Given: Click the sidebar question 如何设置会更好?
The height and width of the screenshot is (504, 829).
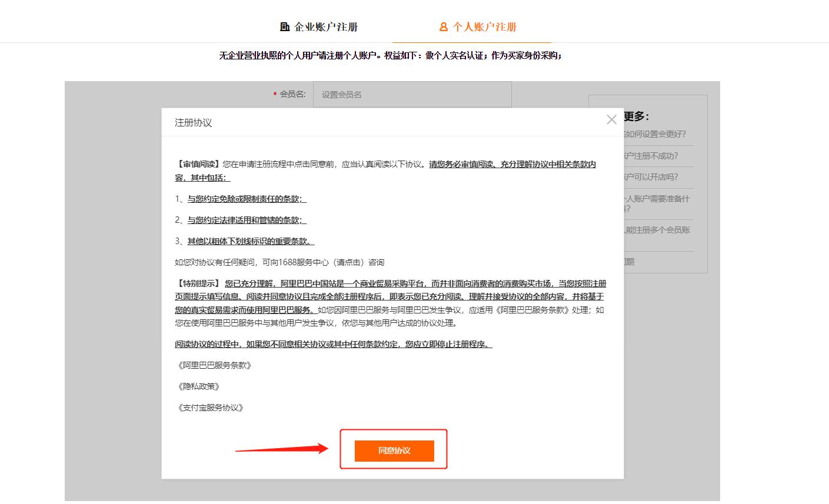Looking at the screenshot, I should pos(655,134).
